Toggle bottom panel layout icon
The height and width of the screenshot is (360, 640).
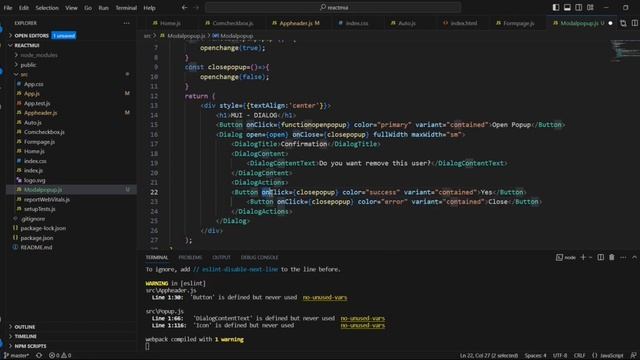pyautogui.click(x=567, y=7)
